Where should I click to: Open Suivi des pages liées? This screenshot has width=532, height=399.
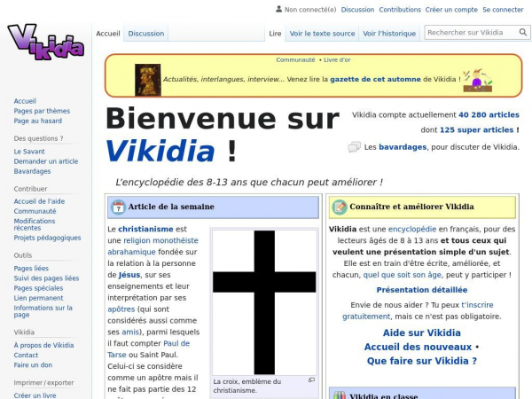pyautogui.click(x=46, y=278)
